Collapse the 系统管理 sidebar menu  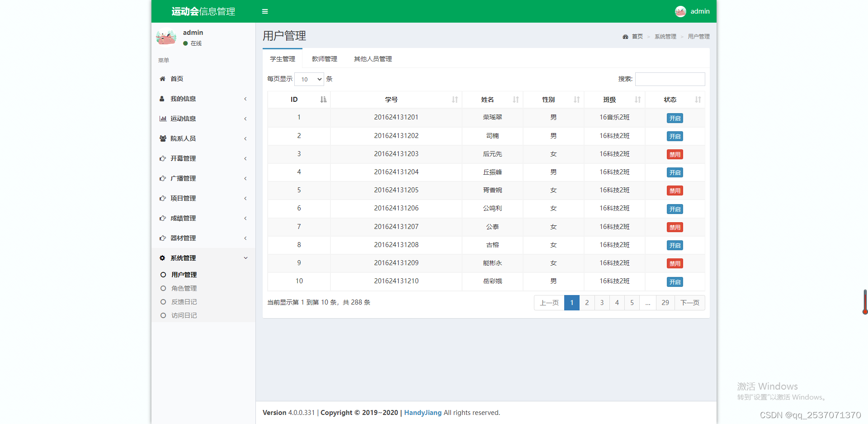(203, 258)
